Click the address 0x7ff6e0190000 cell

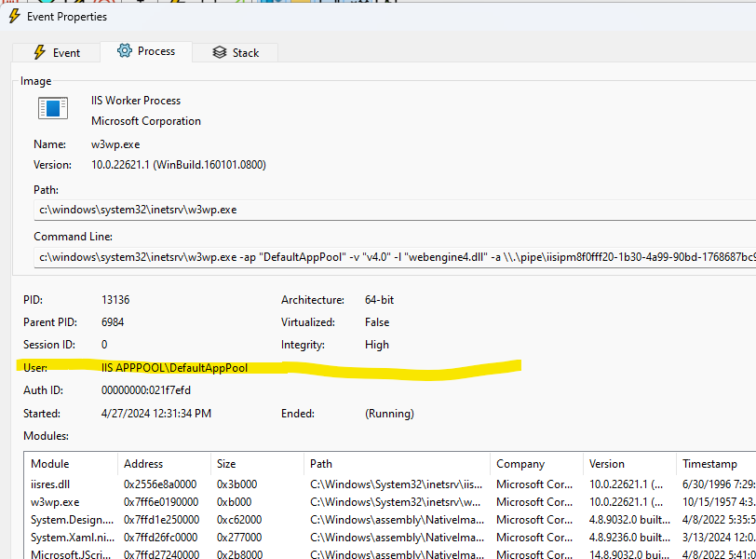[x=161, y=502]
